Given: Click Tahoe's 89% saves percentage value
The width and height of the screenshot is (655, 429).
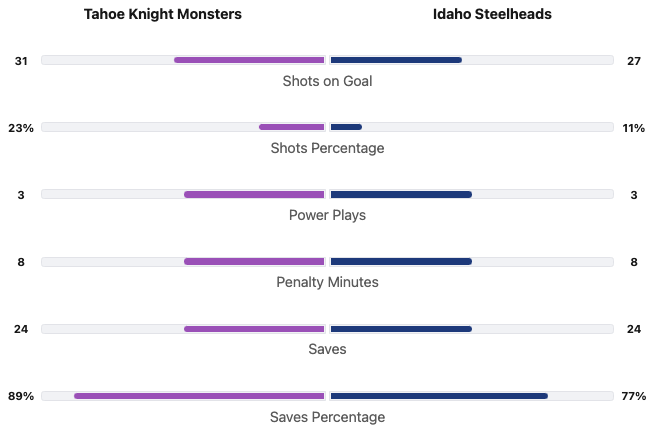Looking at the screenshot, I should click(21, 396).
